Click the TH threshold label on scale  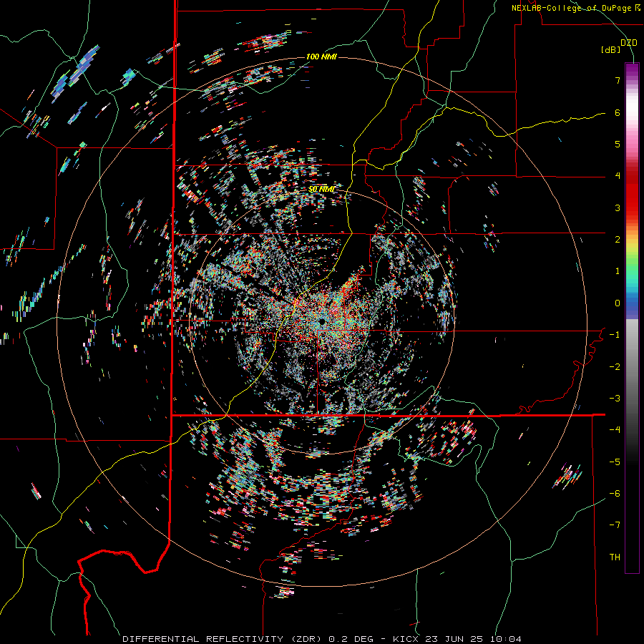[x=615, y=557]
